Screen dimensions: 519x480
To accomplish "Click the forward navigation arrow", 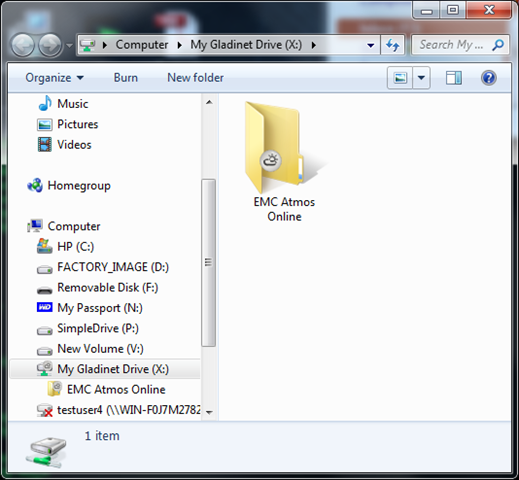I will 50,45.
